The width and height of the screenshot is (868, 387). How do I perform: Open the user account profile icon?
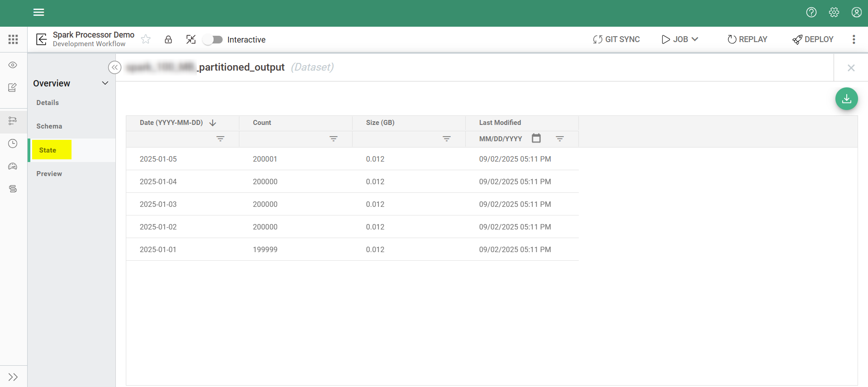point(856,12)
